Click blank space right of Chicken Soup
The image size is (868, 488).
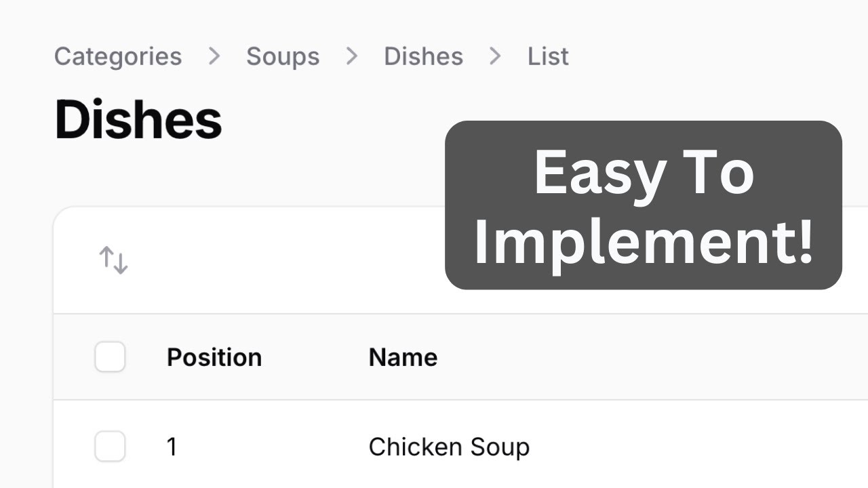[x=678, y=447]
